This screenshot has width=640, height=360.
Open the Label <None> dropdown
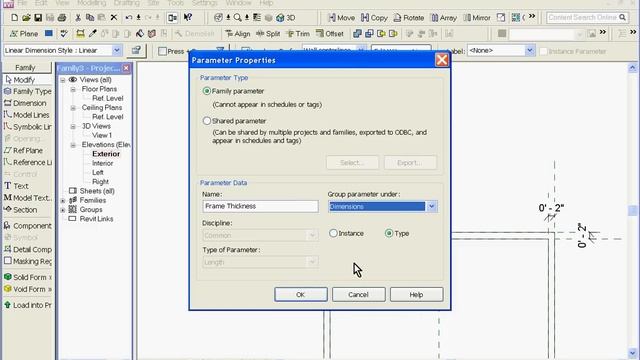pyautogui.click(x=530, y=51)
